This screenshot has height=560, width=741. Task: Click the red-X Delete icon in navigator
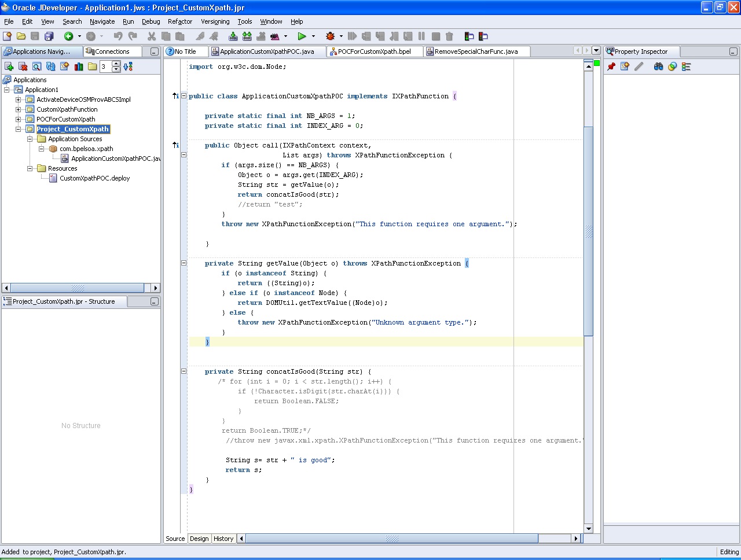point(23,67)
